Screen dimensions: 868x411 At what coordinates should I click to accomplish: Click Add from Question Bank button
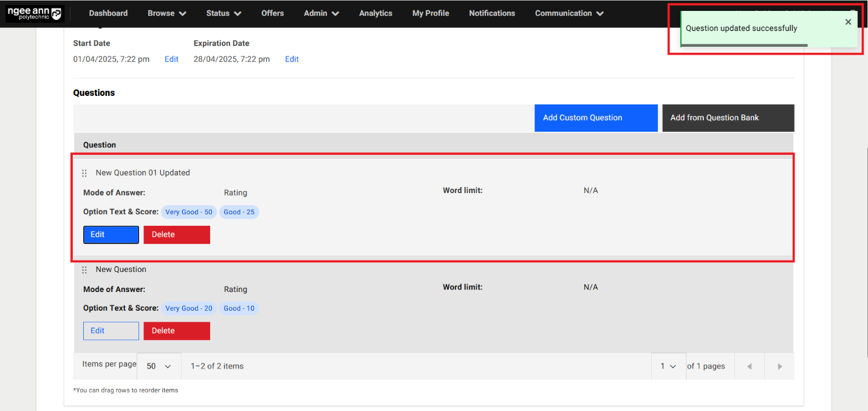coord(728,118)
